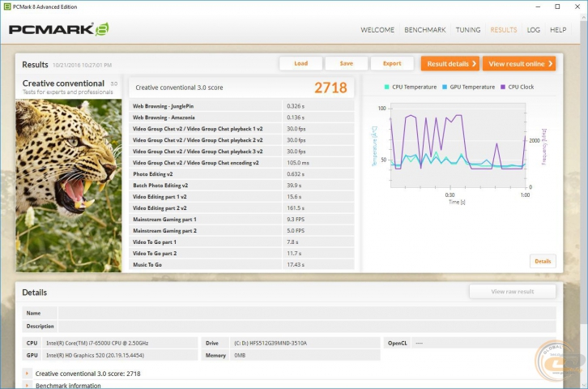588x389 pixels.
Task: Select Video Group Chat playback 1 v2 row
Action: pyautogui.click(x=241, y=129)
